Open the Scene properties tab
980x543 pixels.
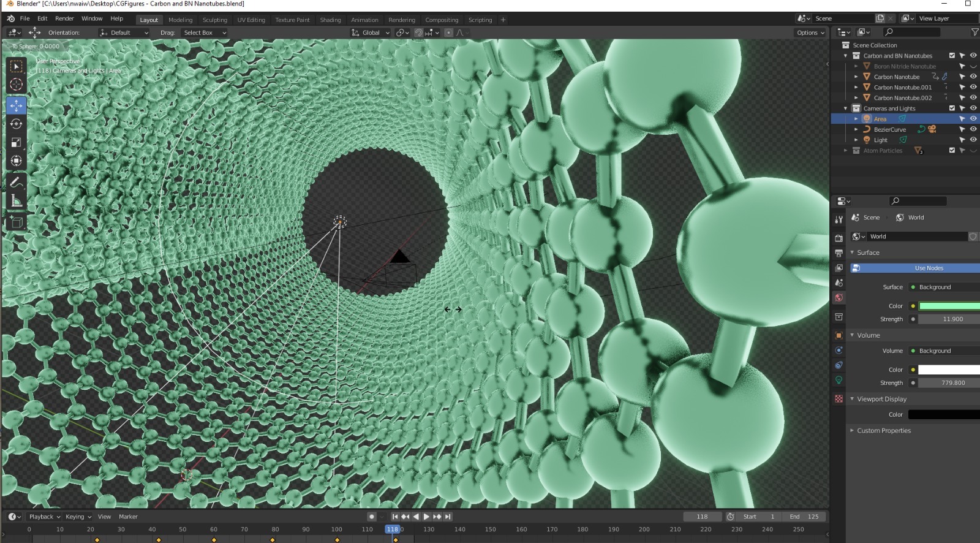pos(839,283)
